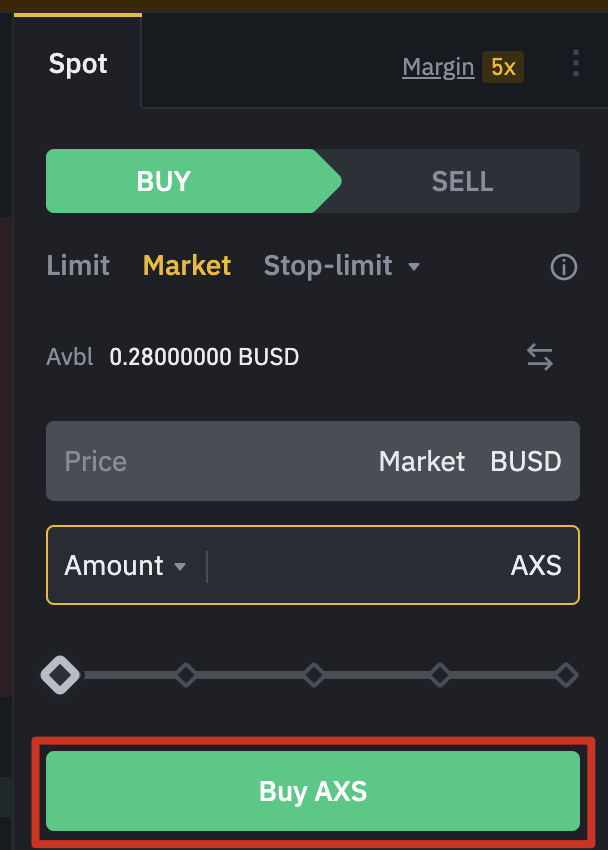
Task: Expand the Stop-limit order type dropdown
Action: [414, 266]
